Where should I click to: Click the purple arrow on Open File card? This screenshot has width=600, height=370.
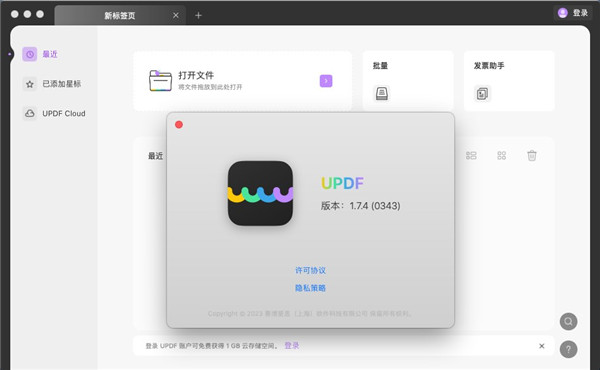click(x=326, y=81)
